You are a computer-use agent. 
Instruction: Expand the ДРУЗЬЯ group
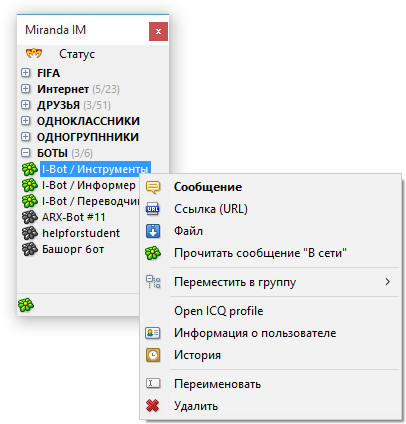[25, 105]
